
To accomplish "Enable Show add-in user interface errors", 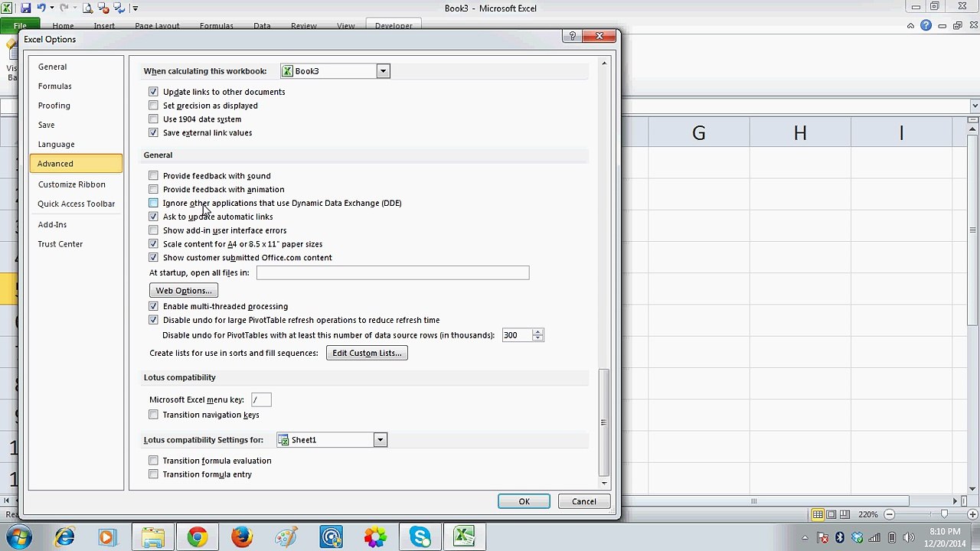I will click(x=153, y=230).
